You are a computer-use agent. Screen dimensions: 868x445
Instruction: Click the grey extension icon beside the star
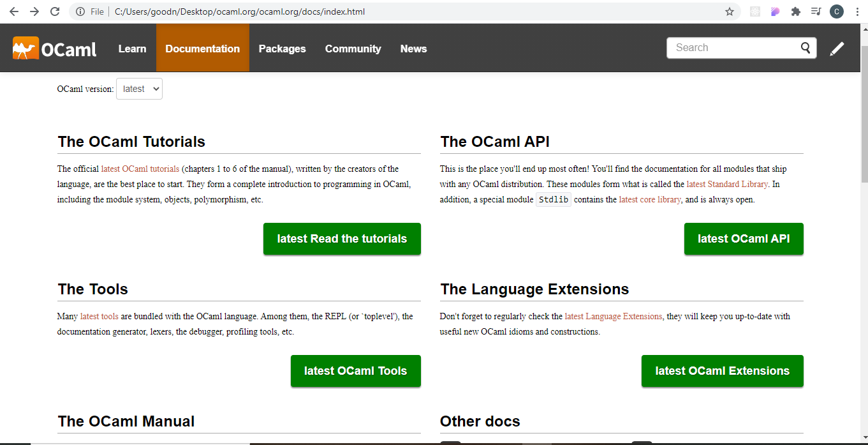(x=755, y=11)
